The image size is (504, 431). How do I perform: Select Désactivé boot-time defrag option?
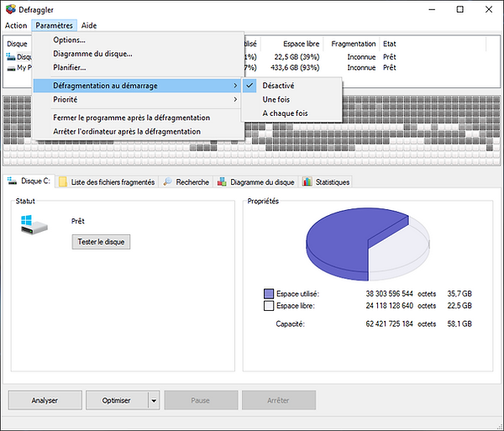coord(291,86)
